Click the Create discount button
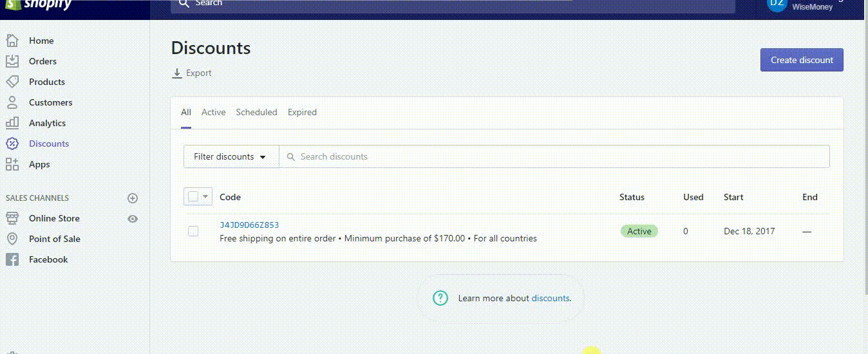868x354 pixels. click(x=802, y=60)
